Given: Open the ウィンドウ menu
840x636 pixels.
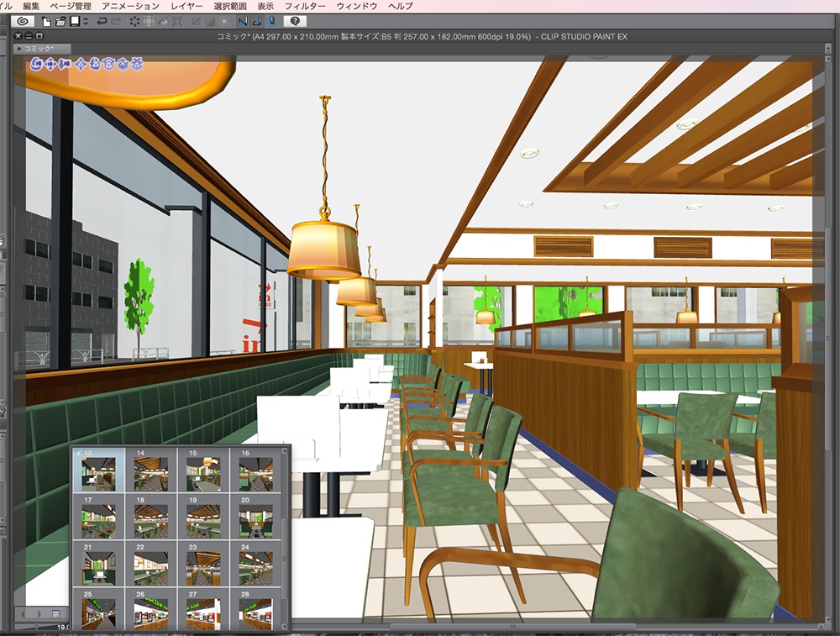Looking at the screenshot, I should click(357, 7).
